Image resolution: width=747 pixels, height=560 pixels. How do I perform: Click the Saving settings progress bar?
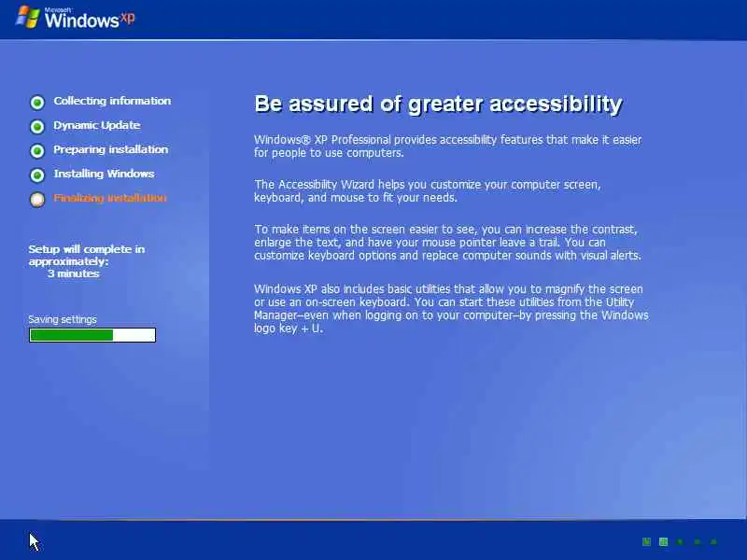pyautogui.click(x=92, y=335)
